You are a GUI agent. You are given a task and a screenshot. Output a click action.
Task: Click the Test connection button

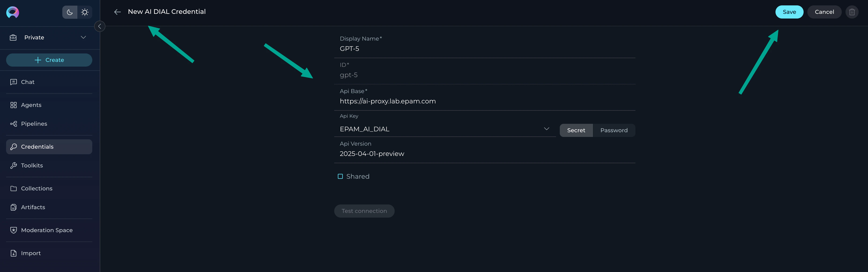pos(364,211)
